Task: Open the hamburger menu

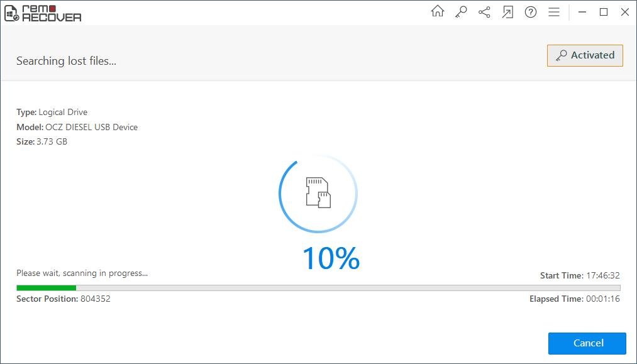Action: click(554, 12)
